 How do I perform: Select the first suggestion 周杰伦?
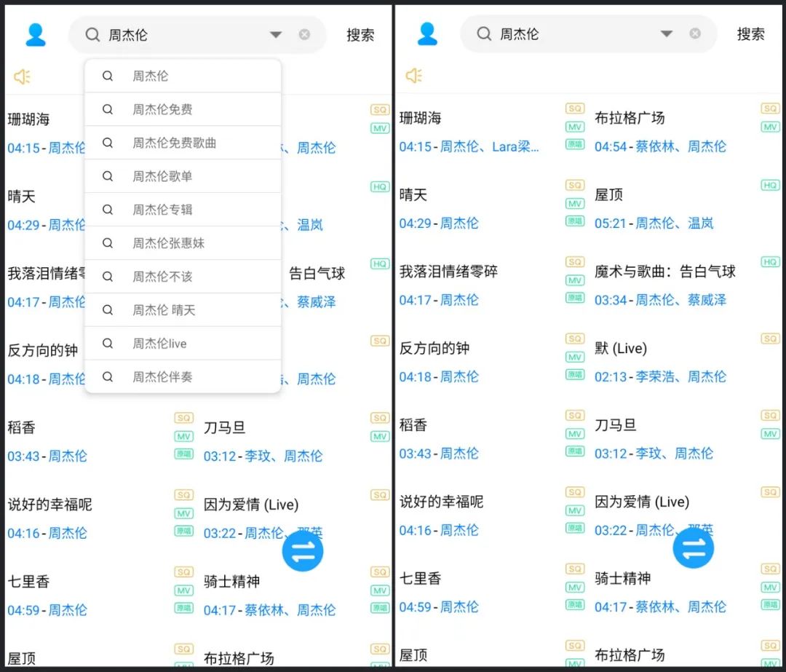point(183,76)
